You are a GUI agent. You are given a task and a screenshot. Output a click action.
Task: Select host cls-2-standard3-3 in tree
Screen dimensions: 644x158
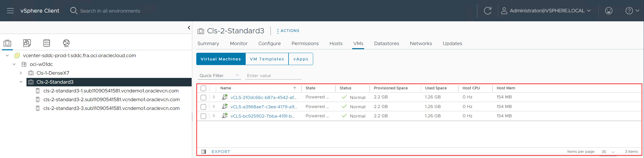[111, 108]
